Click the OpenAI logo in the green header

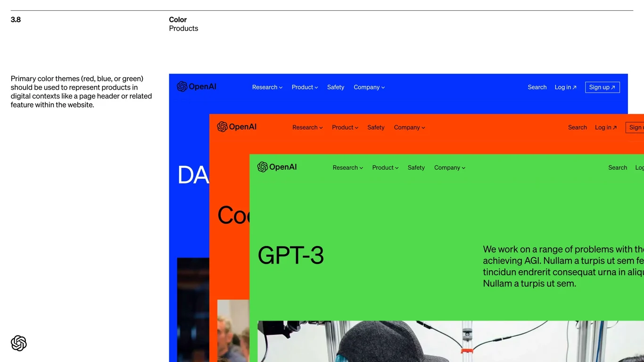pos(277,167)
